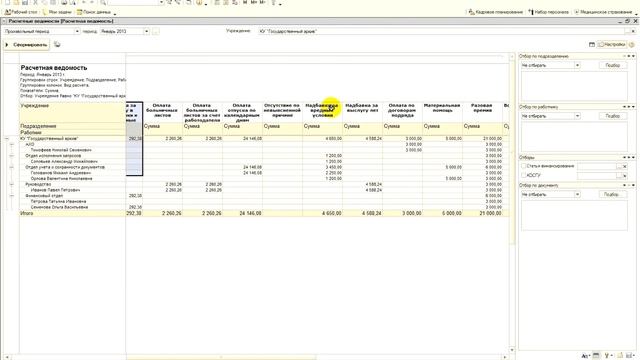The image size is (640, 360).
Task: Click the search magnifier icon in top toolbar
Action: [x=103, y=2]
